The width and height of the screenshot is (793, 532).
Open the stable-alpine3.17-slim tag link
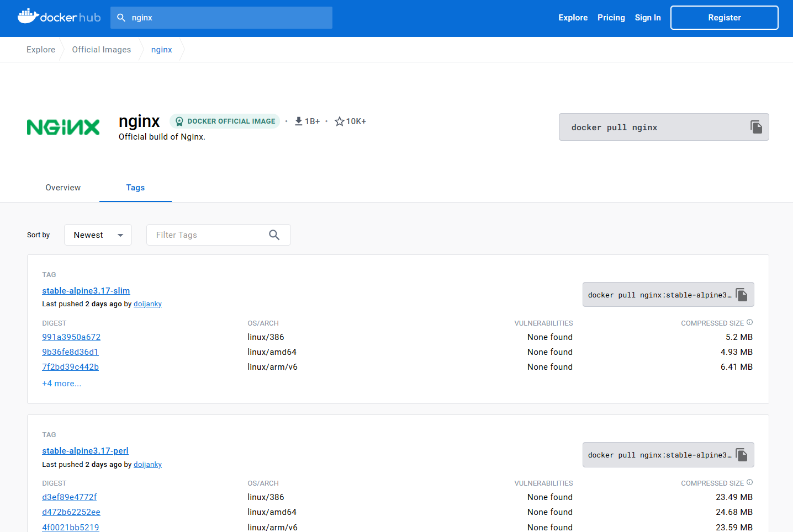pos(86,291)
